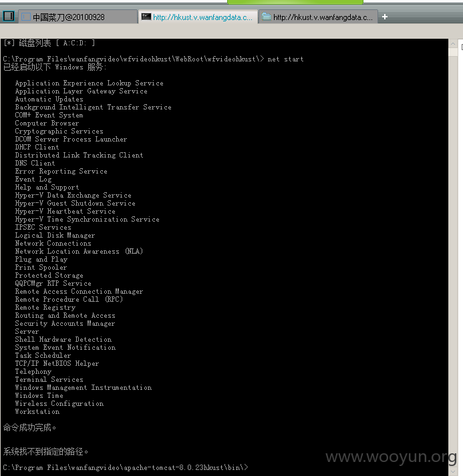463x476 pixels.
Task: Click the scrollbar up arrow of the terminal
Action: [453, 44]
